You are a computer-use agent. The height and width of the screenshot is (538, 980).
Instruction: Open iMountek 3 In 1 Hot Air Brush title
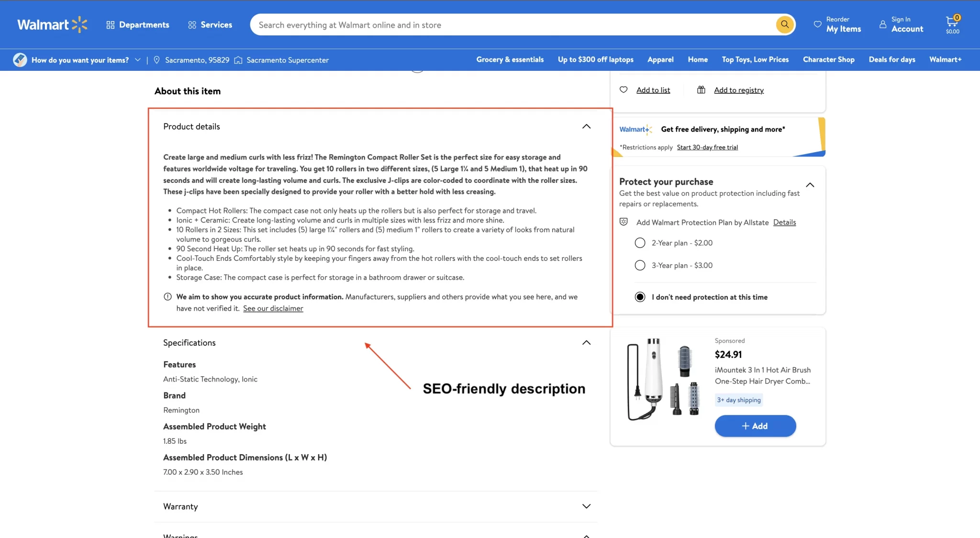pos(762,375)
